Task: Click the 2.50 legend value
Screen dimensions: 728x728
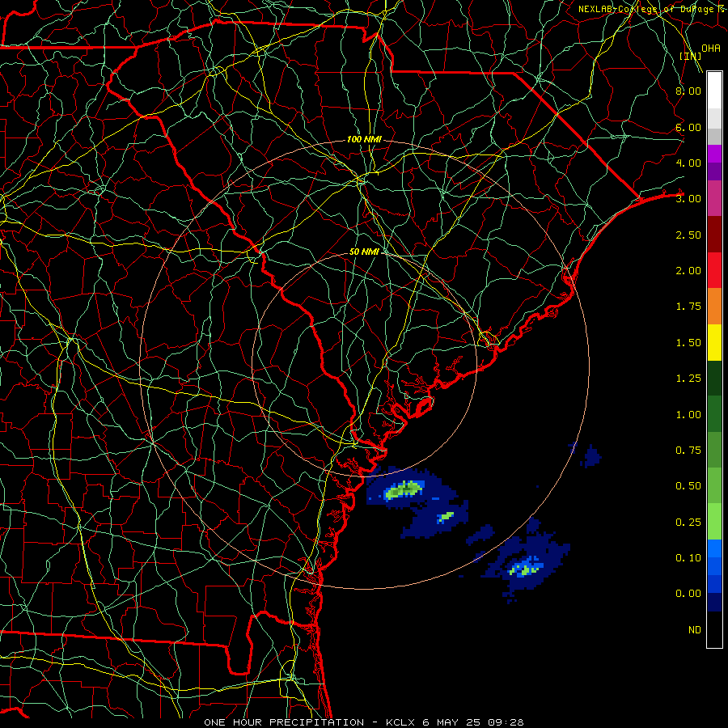Action: [x=688, y=235]
